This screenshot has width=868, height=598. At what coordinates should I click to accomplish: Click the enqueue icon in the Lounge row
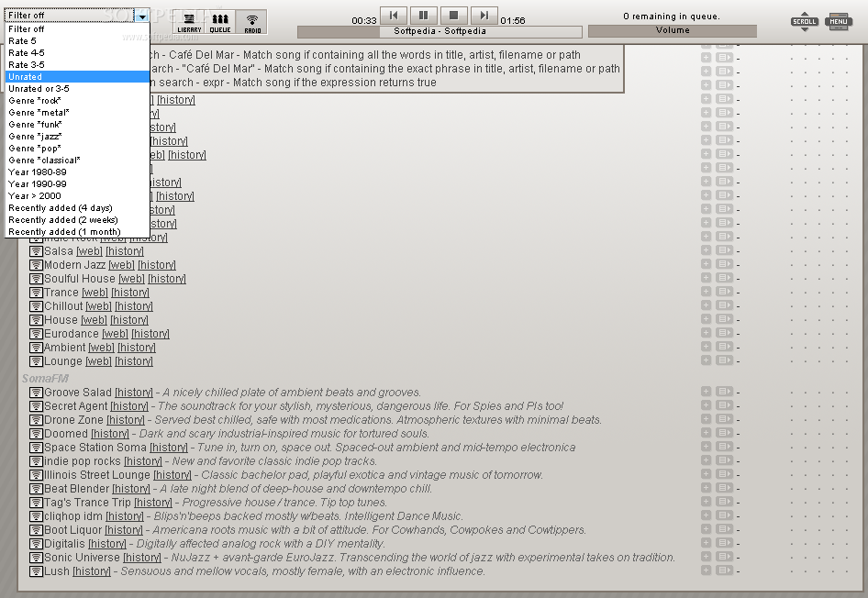tap(724, 360)
